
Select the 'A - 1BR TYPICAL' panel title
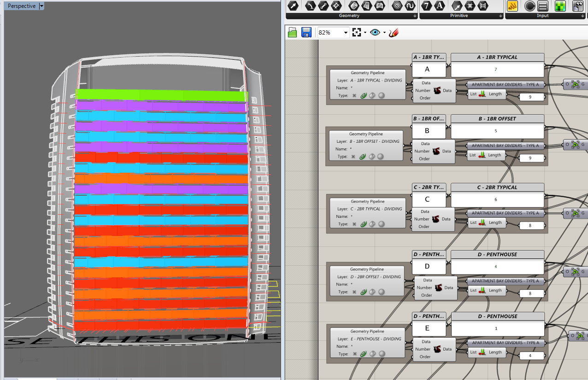497,57
